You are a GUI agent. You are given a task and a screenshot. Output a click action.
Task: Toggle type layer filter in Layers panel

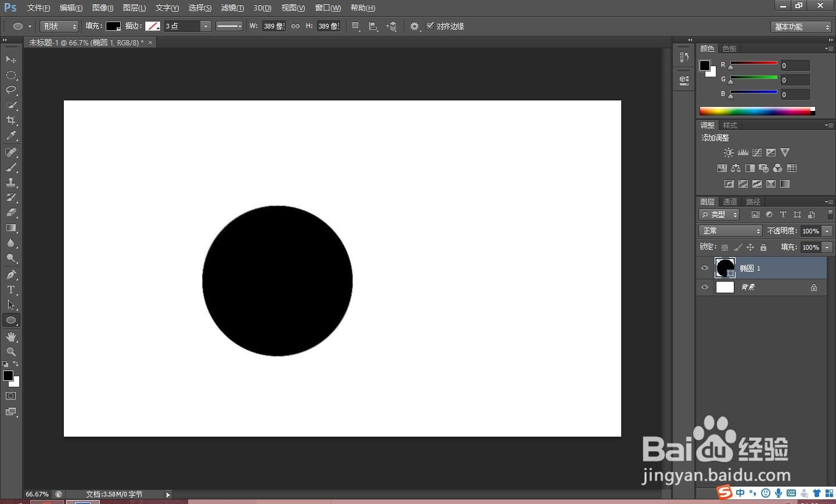pyautogui.click(x=783, y=215)
